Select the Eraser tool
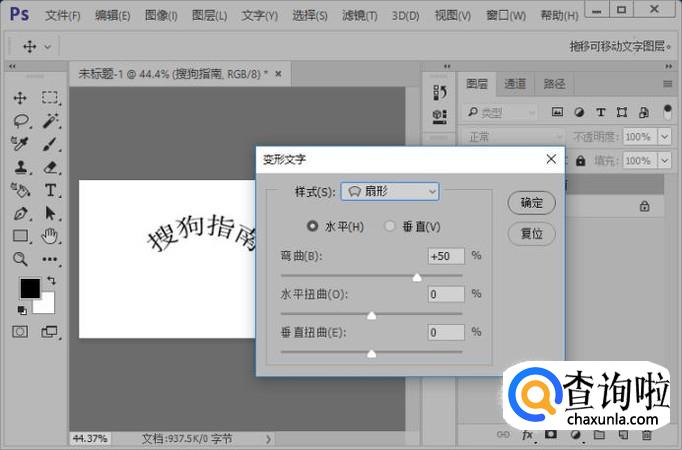Screen dimensions: 682x450 point(50,167)
